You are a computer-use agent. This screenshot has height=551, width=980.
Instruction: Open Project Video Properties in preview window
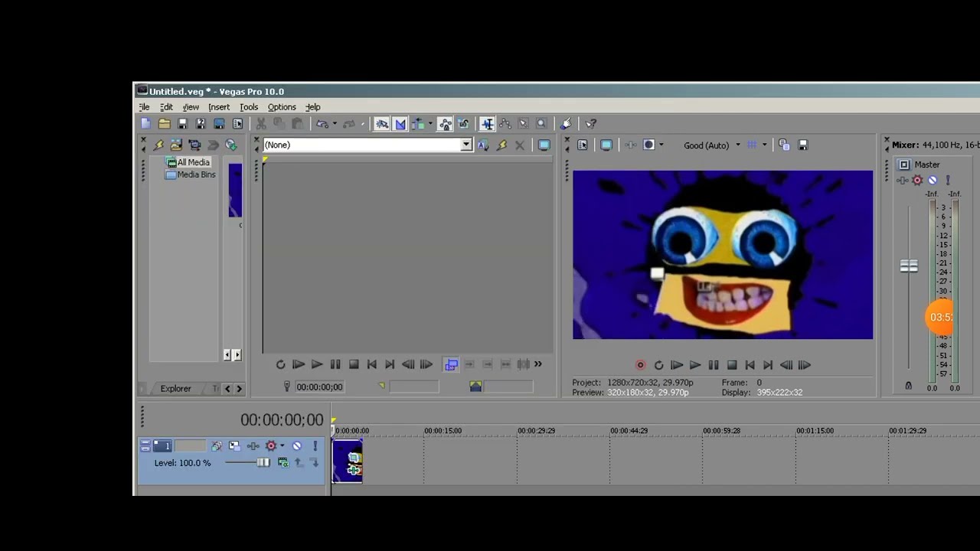pos(583,145)
